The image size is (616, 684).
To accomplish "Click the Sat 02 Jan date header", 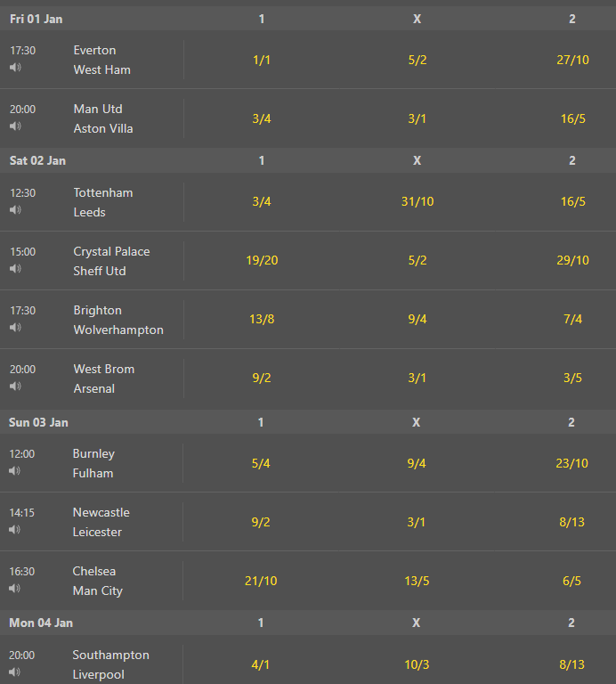I will click(37, 160).
